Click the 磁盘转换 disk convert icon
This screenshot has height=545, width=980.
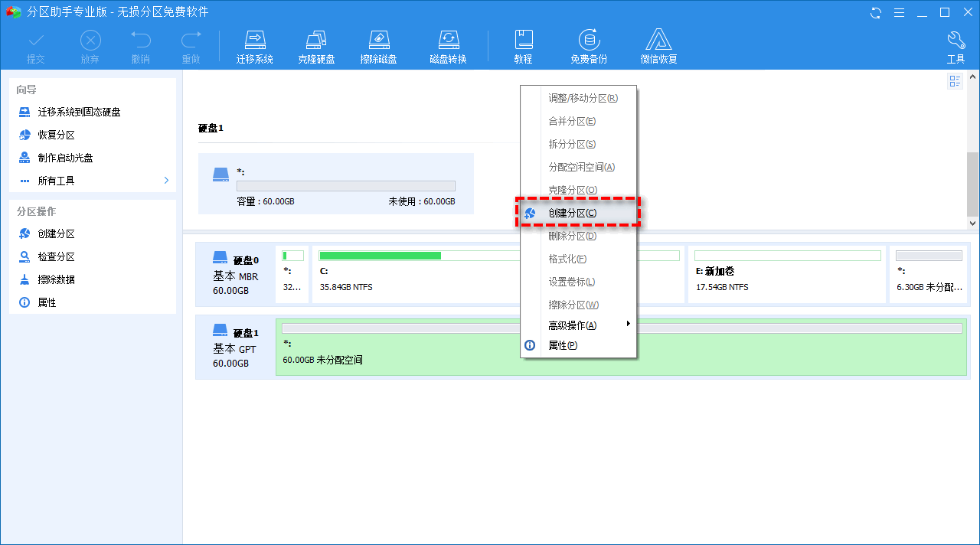[448, 41]
